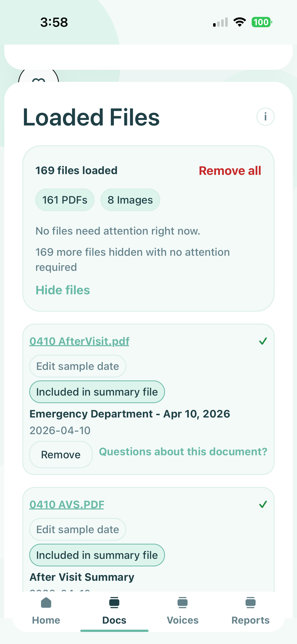Image resolution: width=297 pixels, height=644 pixels.
Task: Open the 0410 AfterVisit.pdf link
Action: 79,341
